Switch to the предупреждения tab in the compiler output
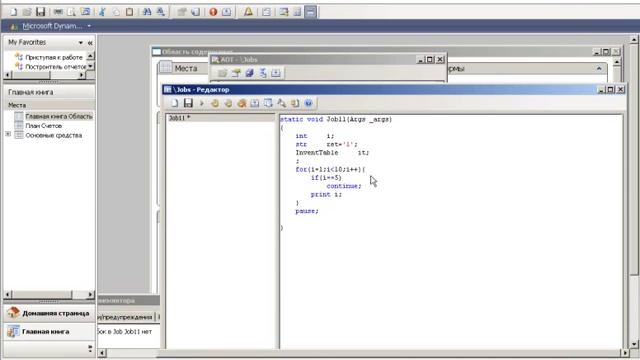This screenshot has width=640, height=360. point(125,317)
